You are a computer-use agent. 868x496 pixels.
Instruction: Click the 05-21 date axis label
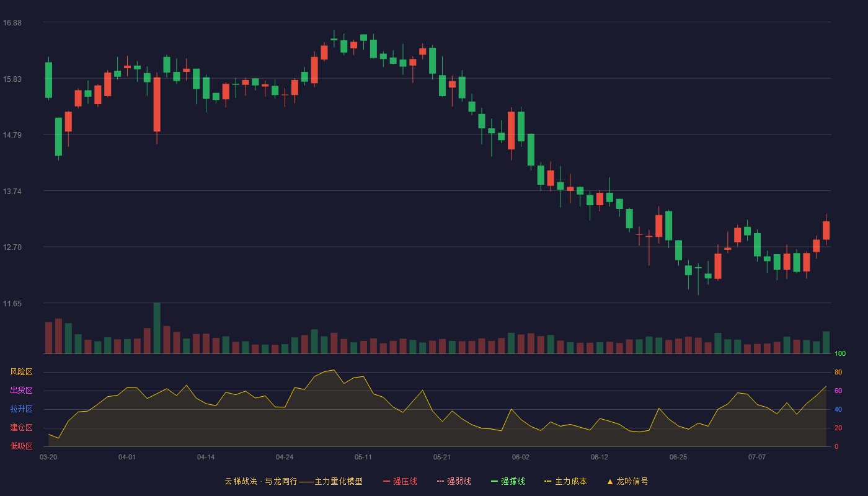(442, 457)
